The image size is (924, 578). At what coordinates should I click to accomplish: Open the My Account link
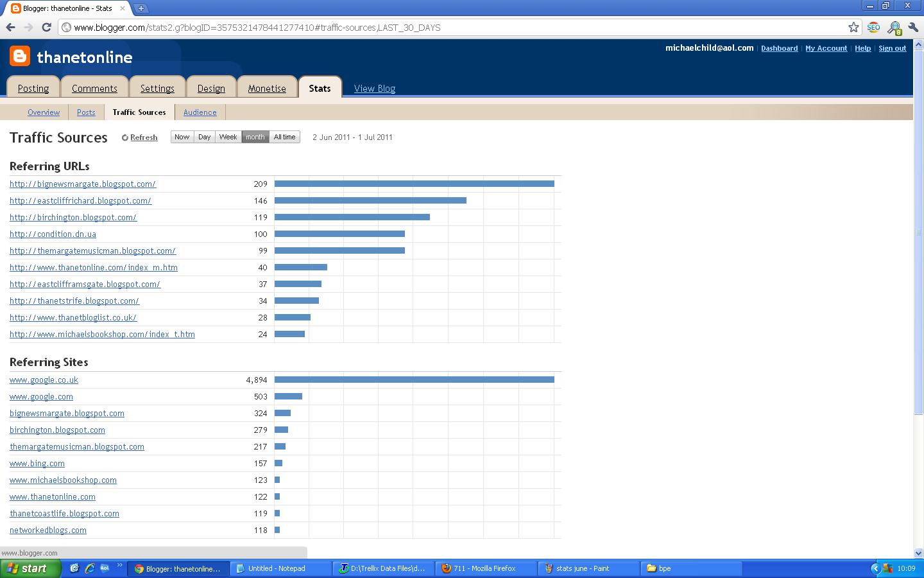tap(826, 48)
